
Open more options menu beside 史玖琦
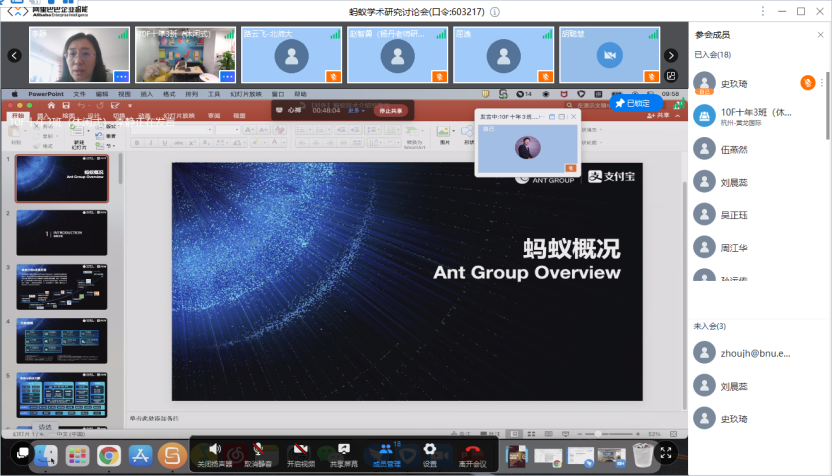822,82
